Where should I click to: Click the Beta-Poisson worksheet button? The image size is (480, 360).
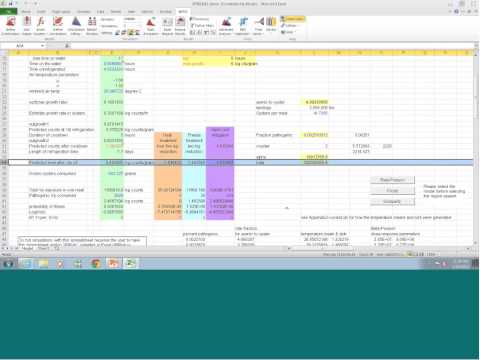393,180
